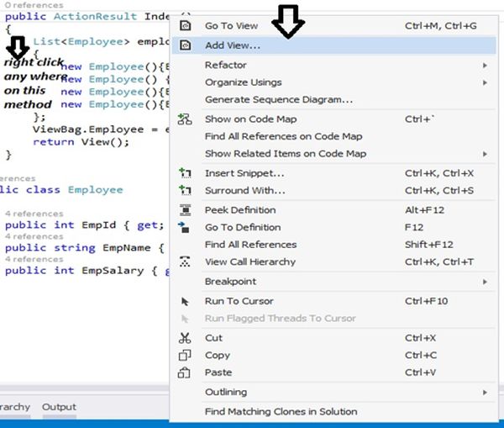Select Cut from context menu

point(333,338)
